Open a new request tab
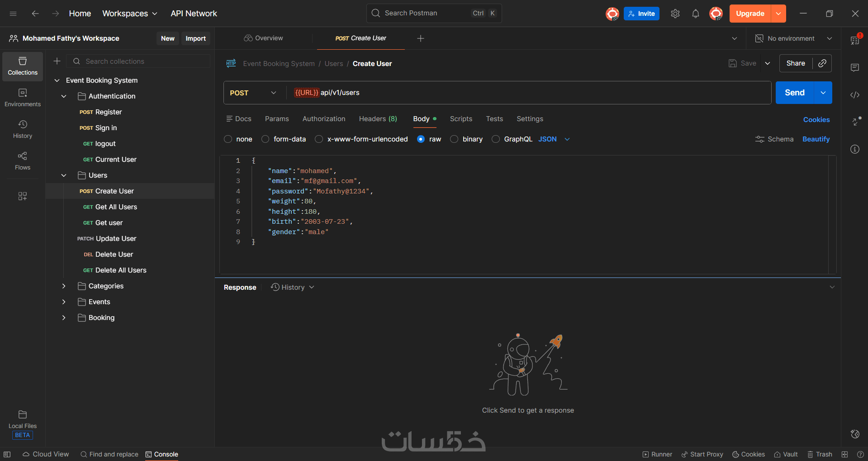The image size is (868, 461). [421, 38]
